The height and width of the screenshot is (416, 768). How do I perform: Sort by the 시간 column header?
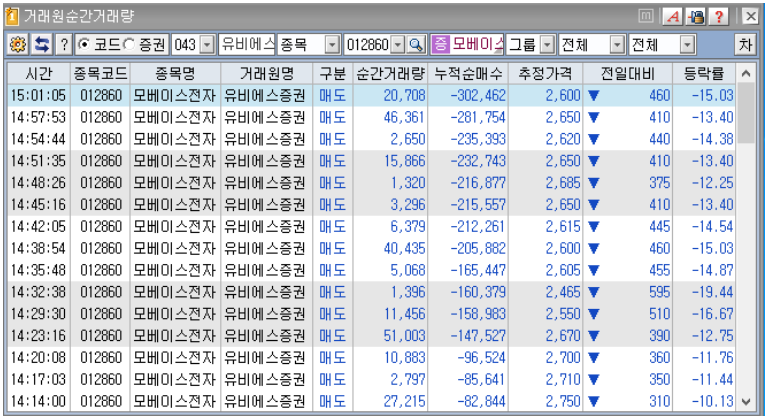pyautogui.click(x=39, y=73)
